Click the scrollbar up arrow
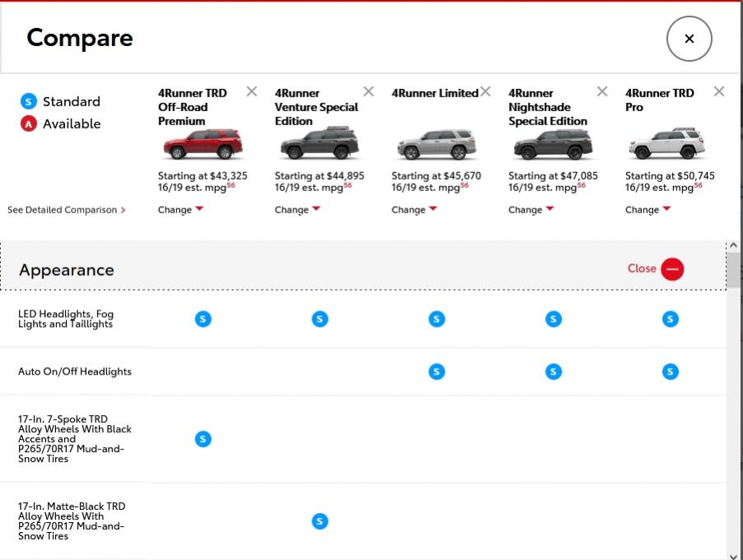Screen dimensions: 743x560 point(733,245)
